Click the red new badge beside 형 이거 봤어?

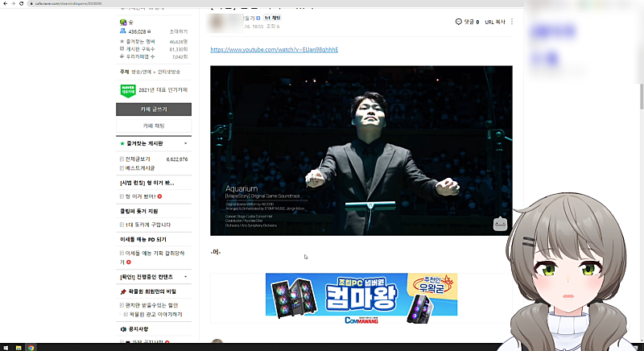159,196
